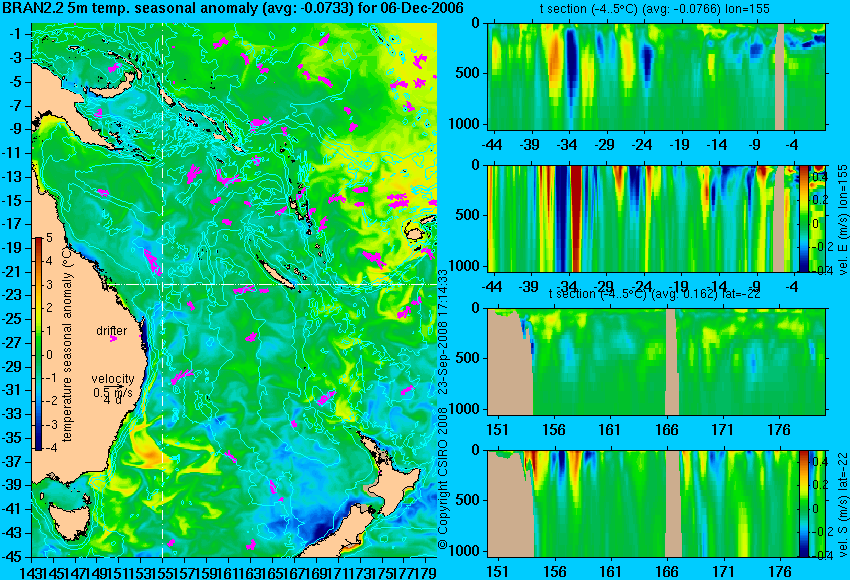Click the '0.2' tick on the vel. S colorbar
Viewport: 850px width, 580px height.
tap(819, 485)
